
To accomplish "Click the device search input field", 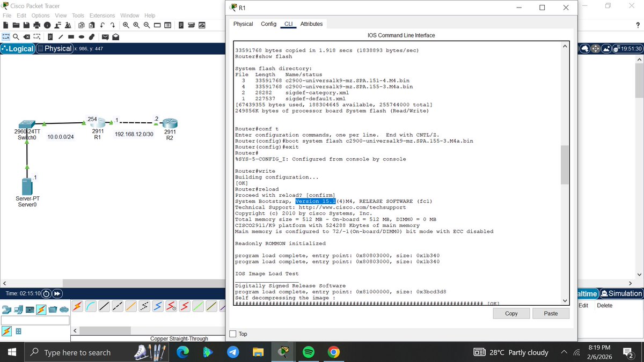I will 35,320.
